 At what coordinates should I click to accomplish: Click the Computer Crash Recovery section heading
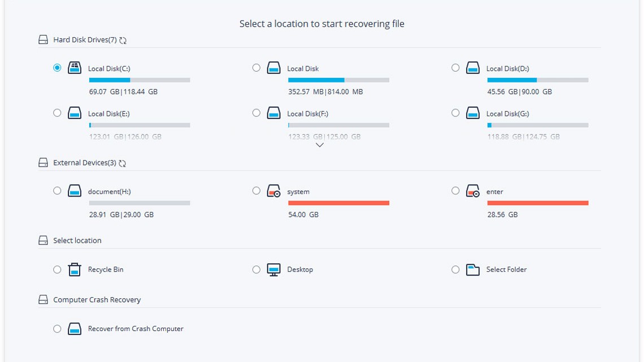pos(97,300)
